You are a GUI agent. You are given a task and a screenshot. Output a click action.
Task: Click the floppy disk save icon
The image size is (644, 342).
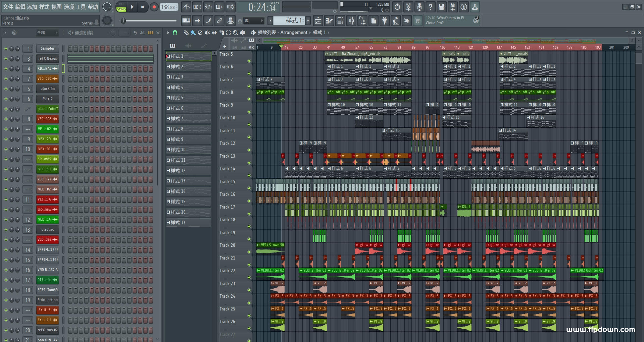(442, 7)
